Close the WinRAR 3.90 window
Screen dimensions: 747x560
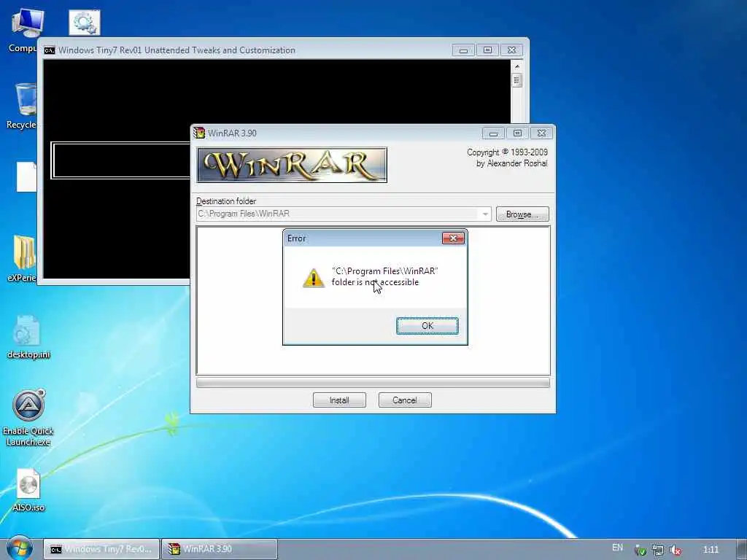pos(542,133)
